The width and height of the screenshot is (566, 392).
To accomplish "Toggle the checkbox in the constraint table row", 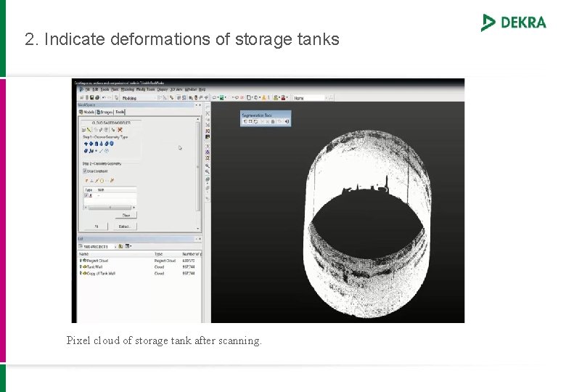I will [x=86, y=195].
